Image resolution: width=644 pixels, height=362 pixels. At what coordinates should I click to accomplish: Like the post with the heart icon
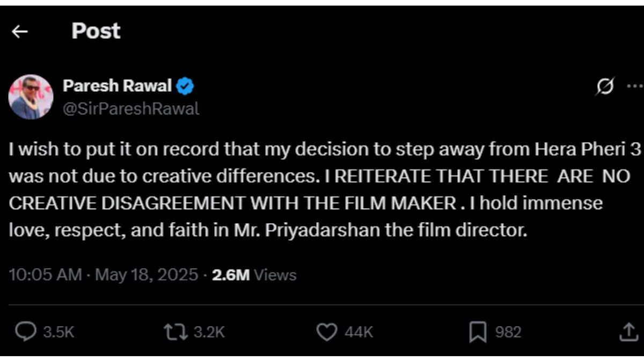(326, 332)
